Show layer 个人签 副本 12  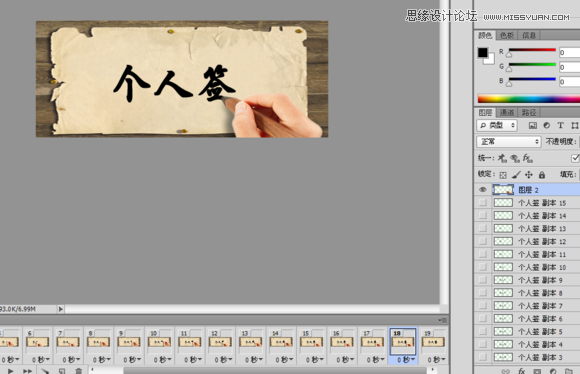(483, 241)
